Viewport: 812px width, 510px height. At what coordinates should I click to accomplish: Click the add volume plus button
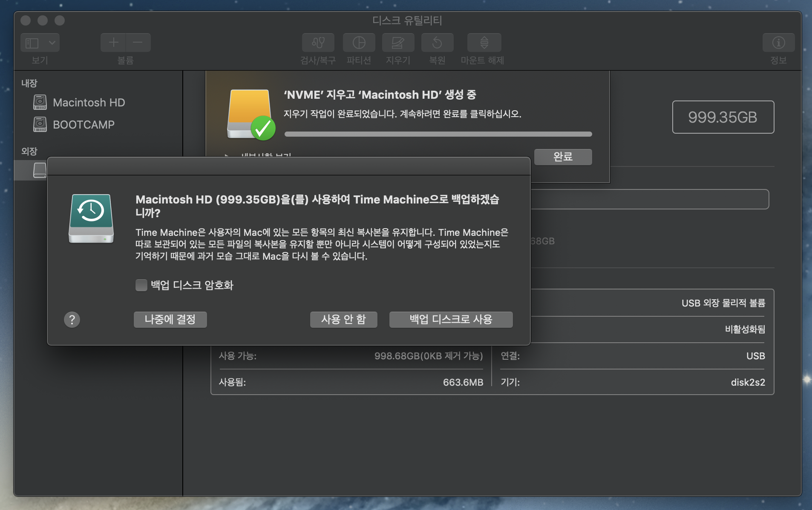click(x=113, y=43)
